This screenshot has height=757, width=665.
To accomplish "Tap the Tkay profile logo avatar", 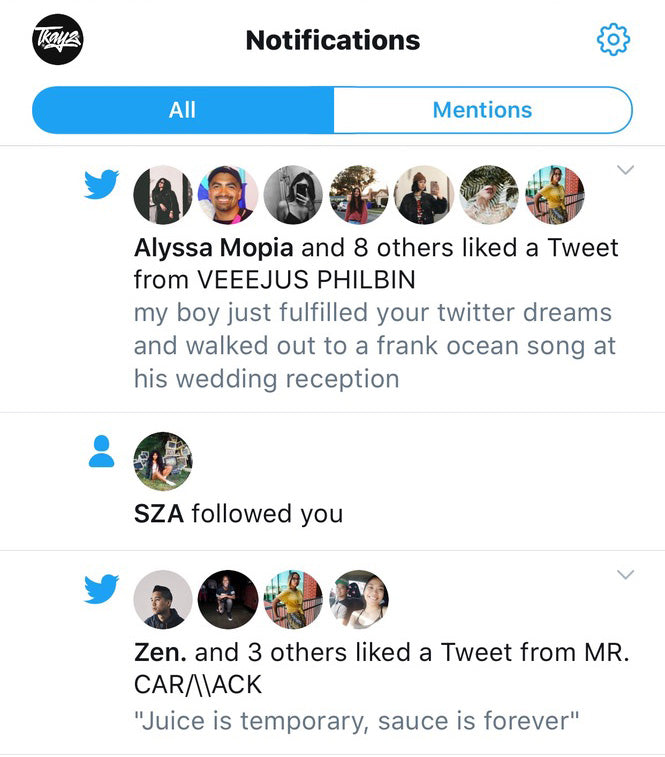I will point(57,40).
